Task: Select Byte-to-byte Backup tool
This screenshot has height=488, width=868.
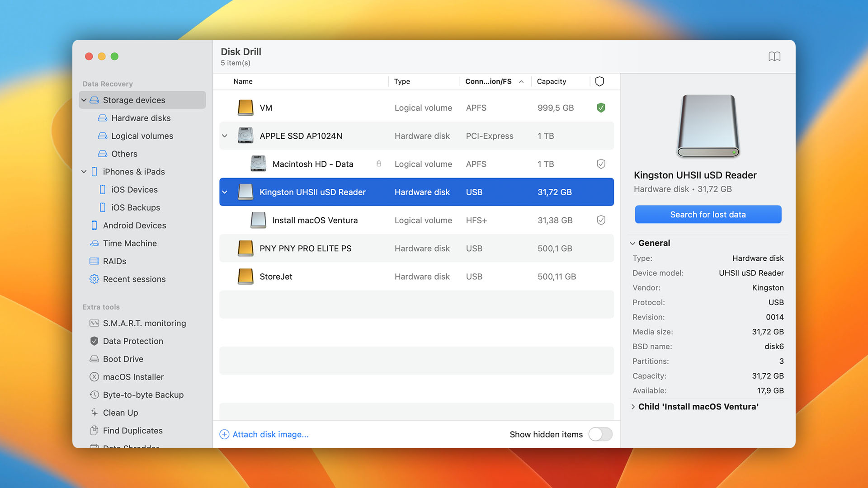Action: (143, 394)
